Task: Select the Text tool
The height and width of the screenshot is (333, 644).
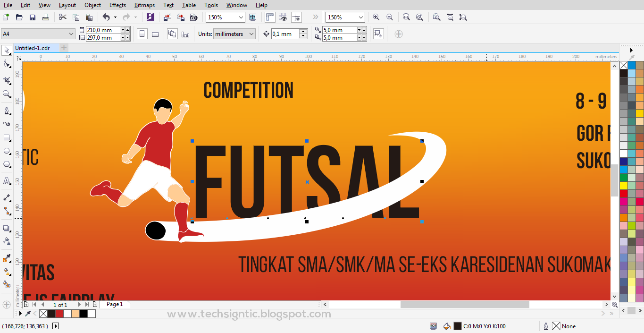Action: click(x=6, y=181)
